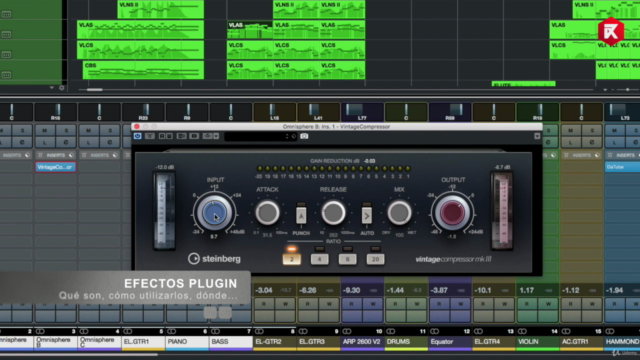Image resolution: width=640 pixels, height=360 pixels.
Task: Click Write automation W on the VIOLIN channel
Action: click(x=548, y=304)
